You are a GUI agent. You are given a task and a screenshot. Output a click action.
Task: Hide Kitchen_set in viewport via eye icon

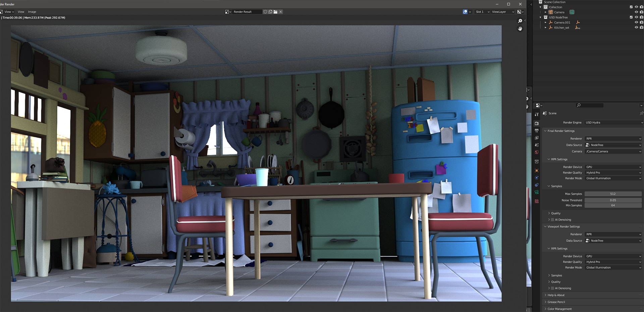pos(636,28)
